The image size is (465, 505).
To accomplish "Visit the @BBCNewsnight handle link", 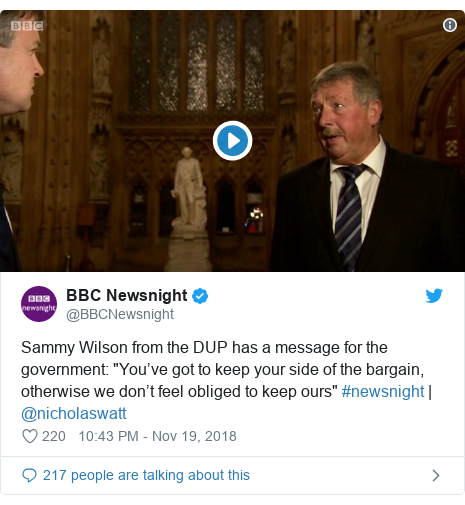I will (120, 314).
